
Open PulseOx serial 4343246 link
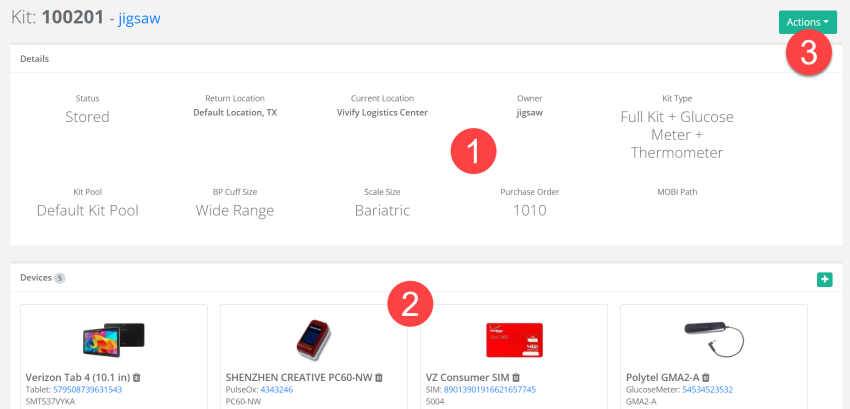tap(276, 389)
